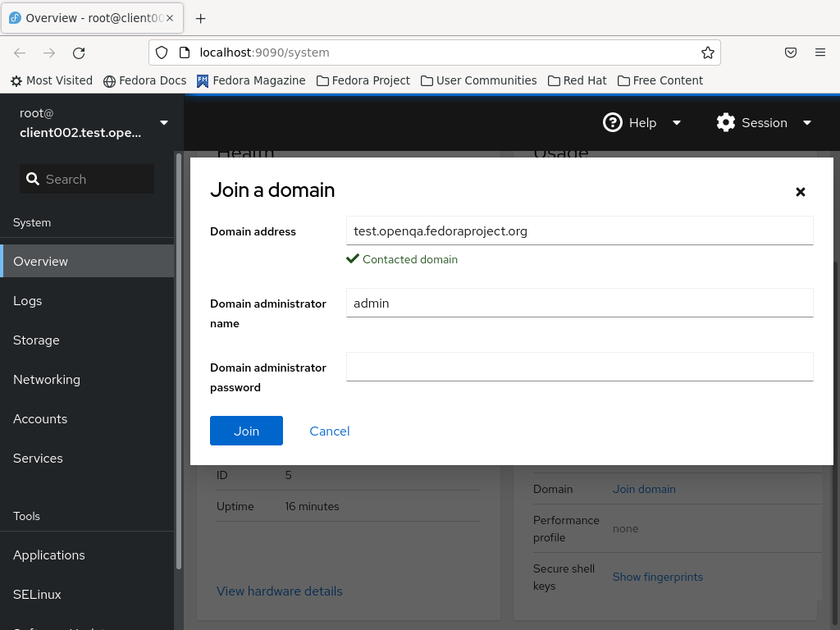Click Show fingerprints link
The height and width of the screenshot is (630, 840).
pyautogui.click(x=657, y=577)
